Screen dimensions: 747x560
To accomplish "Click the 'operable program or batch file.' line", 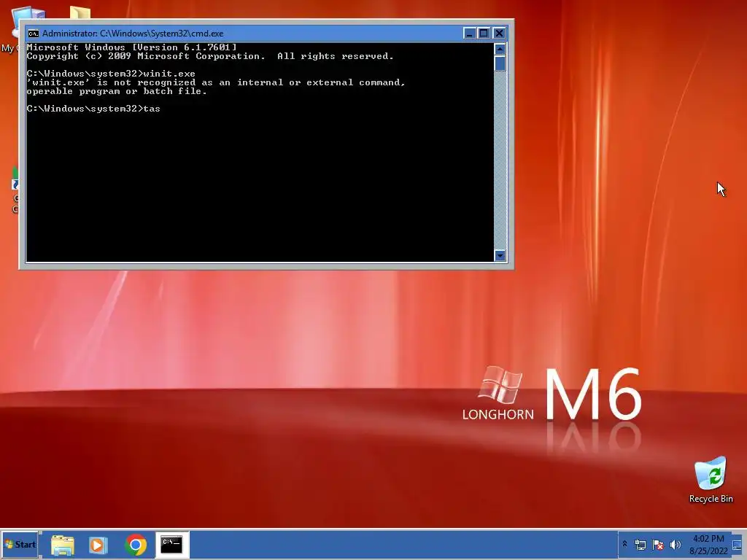I will point(117,91).
